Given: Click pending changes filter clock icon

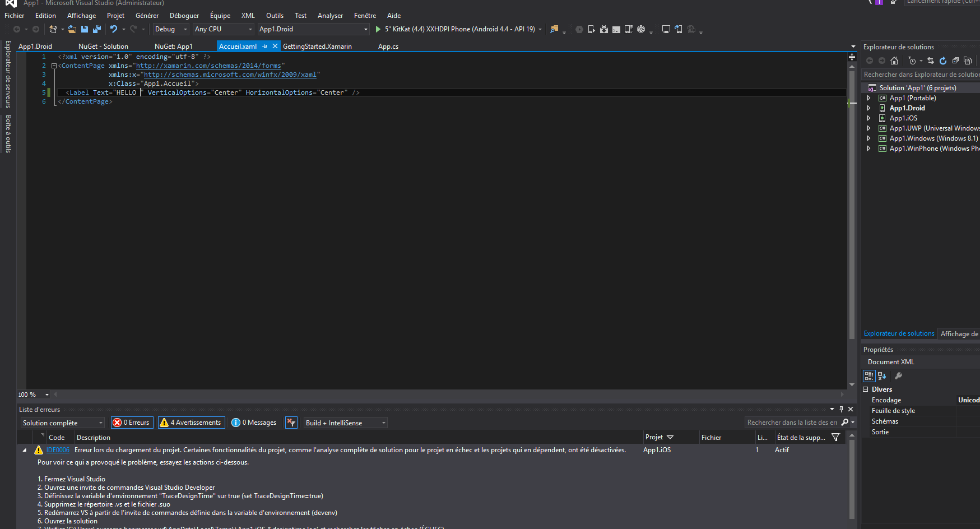Looking at the screenshot, I should tap(912, 61).
